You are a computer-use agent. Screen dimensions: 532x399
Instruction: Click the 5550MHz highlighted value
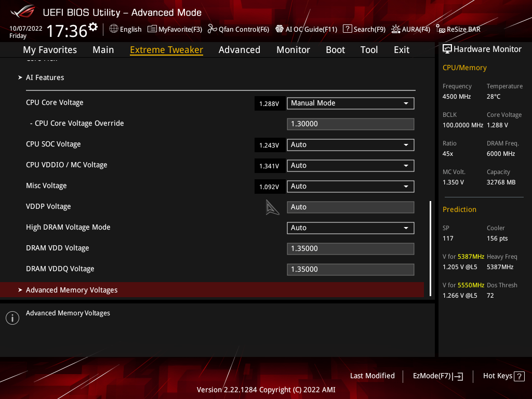click(471, 285)
